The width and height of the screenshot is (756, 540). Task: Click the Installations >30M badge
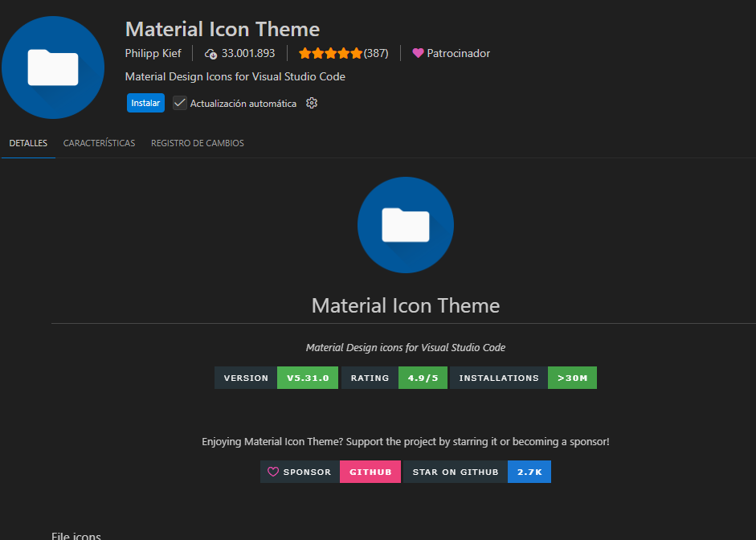pyautogui.click(x=523, y=378)
